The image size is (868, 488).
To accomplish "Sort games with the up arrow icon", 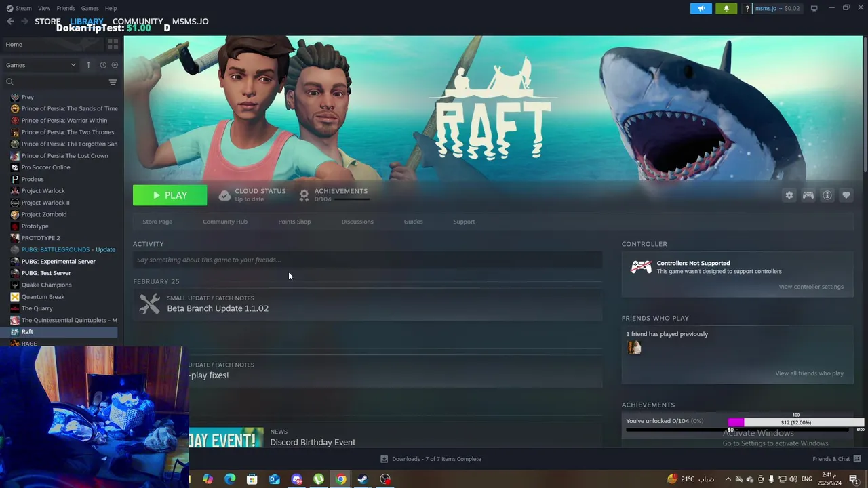I will 88,65.
